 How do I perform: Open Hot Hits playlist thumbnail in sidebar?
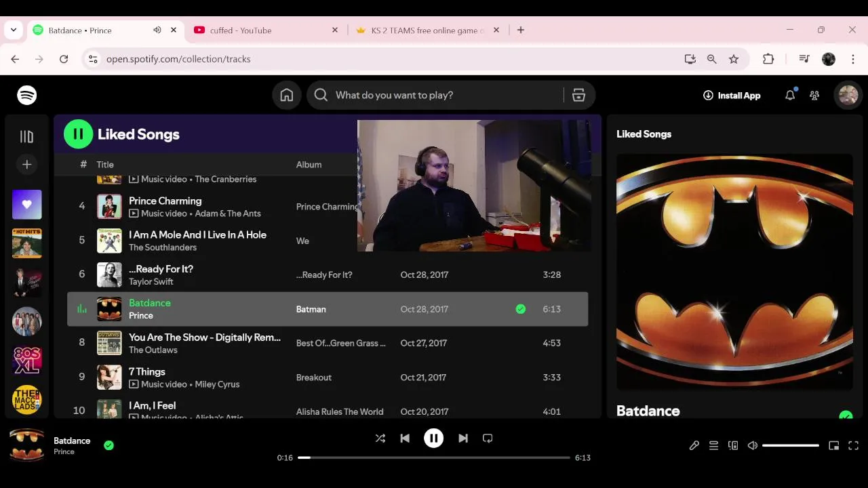(x=27, y=243)
